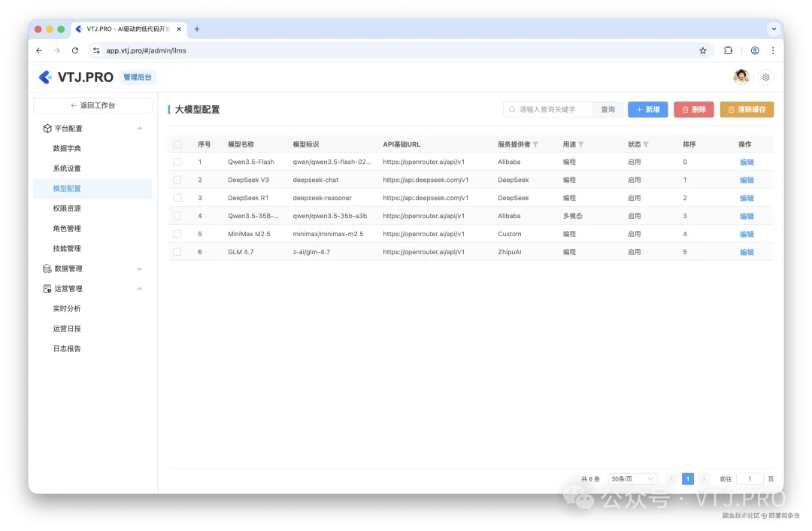Click 返回工作台 button

coord(92,105)
